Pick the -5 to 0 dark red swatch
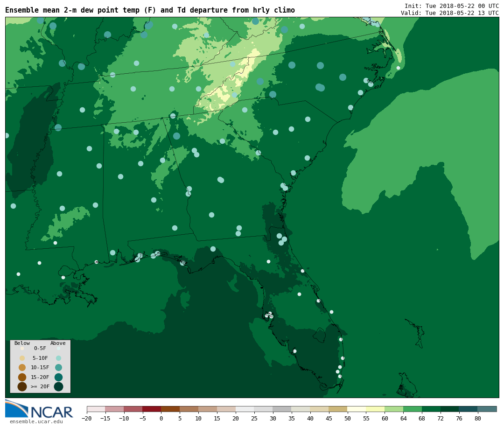 pyautogui.click(x=152, y=409)
